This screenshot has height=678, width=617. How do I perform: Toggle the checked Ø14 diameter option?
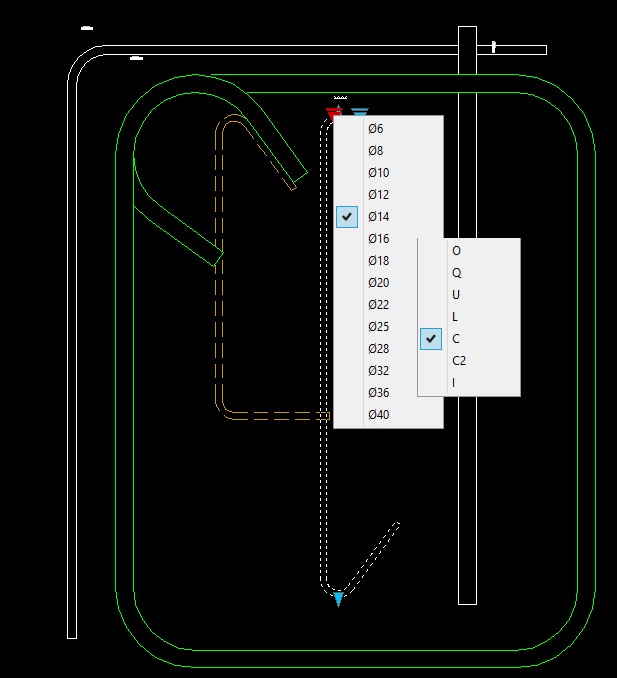(x=388, y=217)
